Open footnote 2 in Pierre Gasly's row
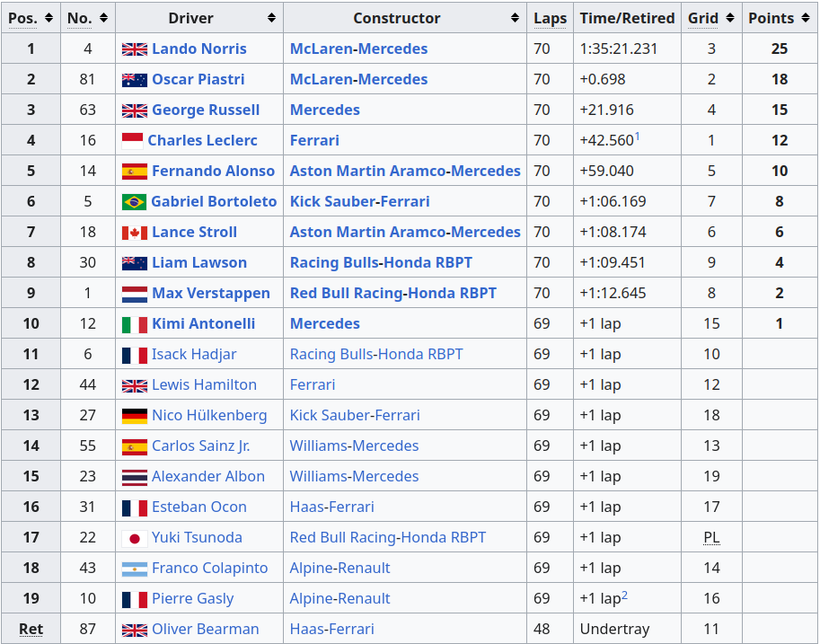 point(624,595)
